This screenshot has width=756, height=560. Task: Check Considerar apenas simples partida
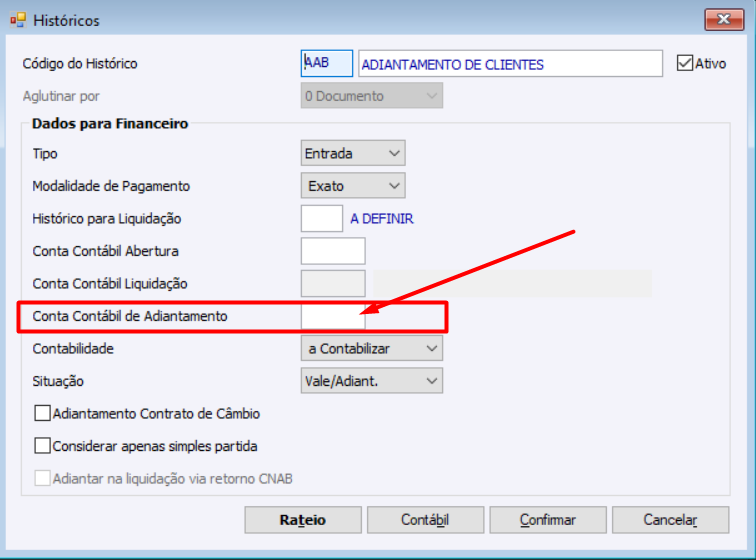coord(42,446)
